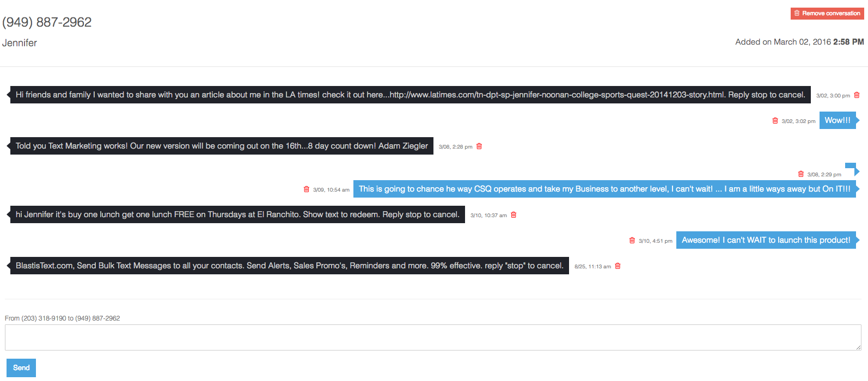868x381 pixels.
Task: Remove the empty reply from 3/08, 2:29 pm
Action: pyautogui.click(x=800, y=174)
